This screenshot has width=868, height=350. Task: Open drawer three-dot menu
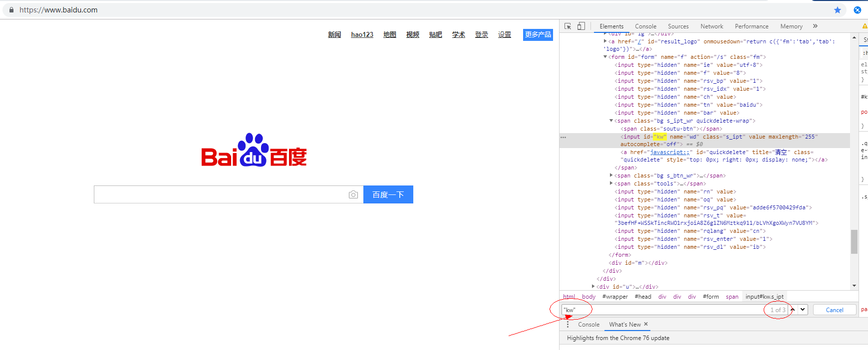coord(568,324)
